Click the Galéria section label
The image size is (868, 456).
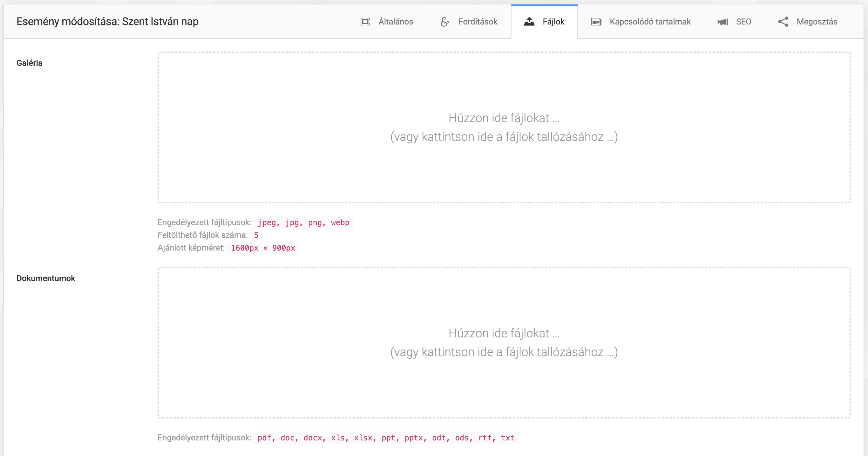pos(29,63)
